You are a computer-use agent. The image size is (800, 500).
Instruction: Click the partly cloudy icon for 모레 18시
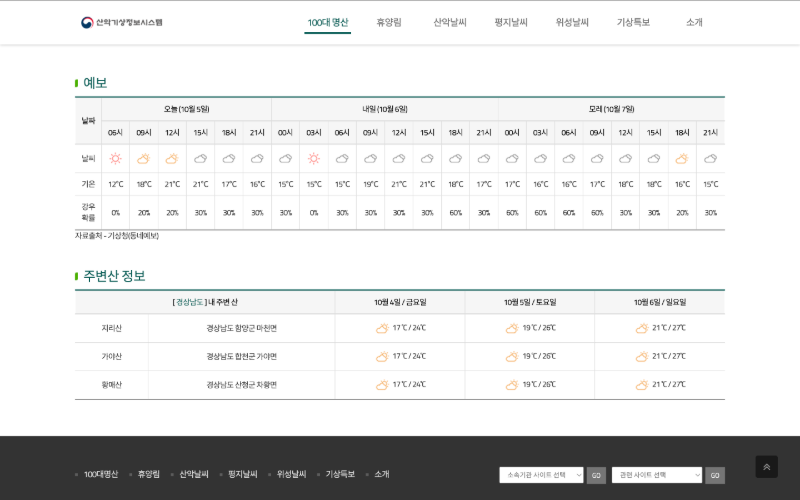[x=682, y=158]
